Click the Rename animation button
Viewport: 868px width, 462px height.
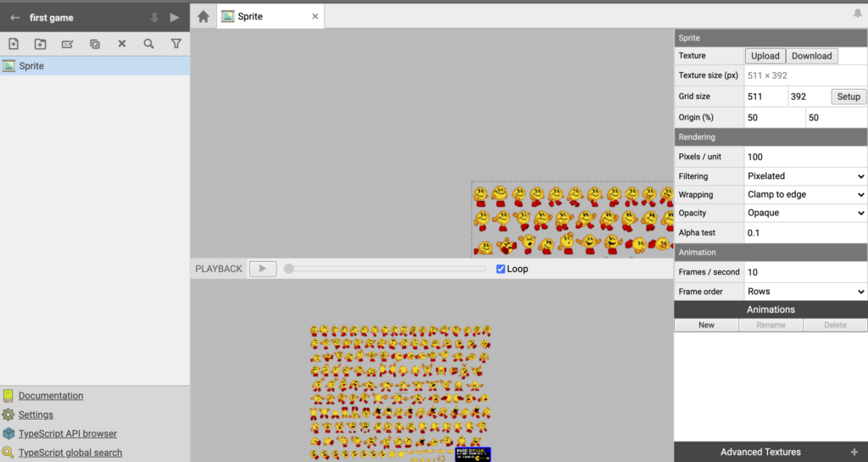coord(771,325)
